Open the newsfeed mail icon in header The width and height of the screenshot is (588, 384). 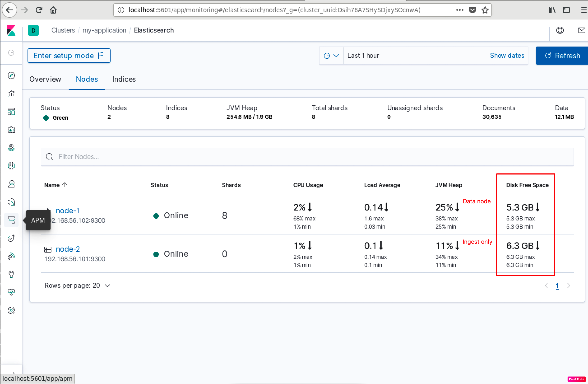tap(581, 30)
